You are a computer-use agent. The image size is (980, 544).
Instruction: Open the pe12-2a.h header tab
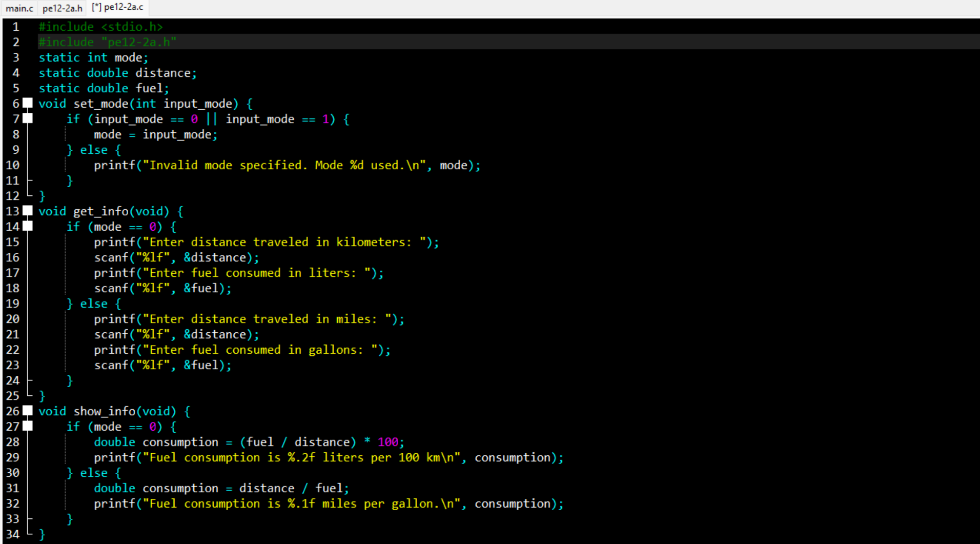point(62,8)
